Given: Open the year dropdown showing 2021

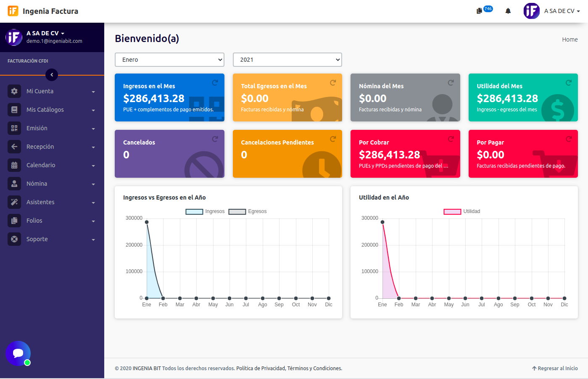Looking at the screenshot, I should (287, 60).
